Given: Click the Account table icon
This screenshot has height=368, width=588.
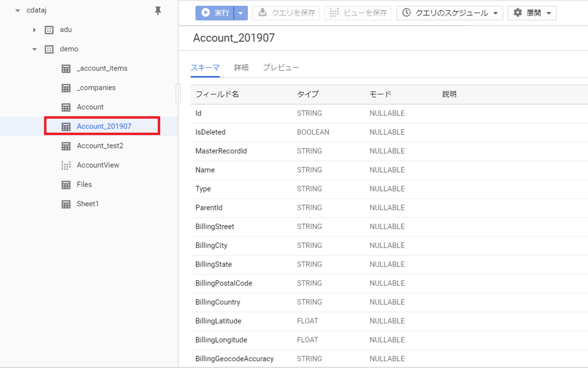Looking at the screenshot, I should click(x=66, y=107).
